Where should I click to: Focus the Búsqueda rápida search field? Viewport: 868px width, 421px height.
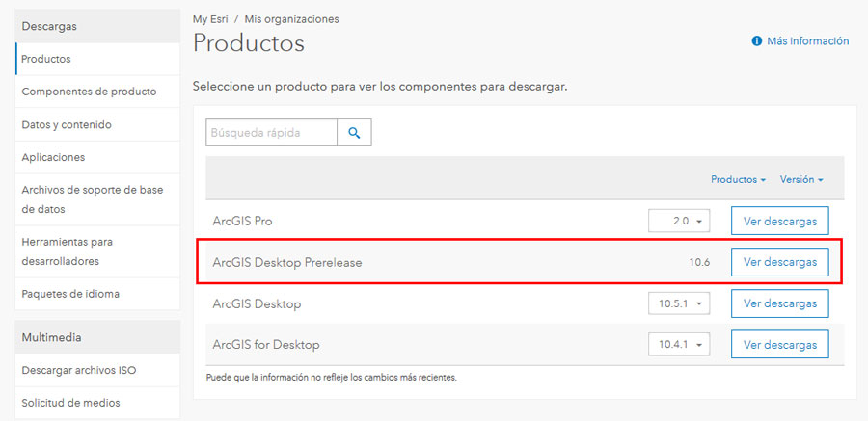pyautogui.click(x=271, y=133)
